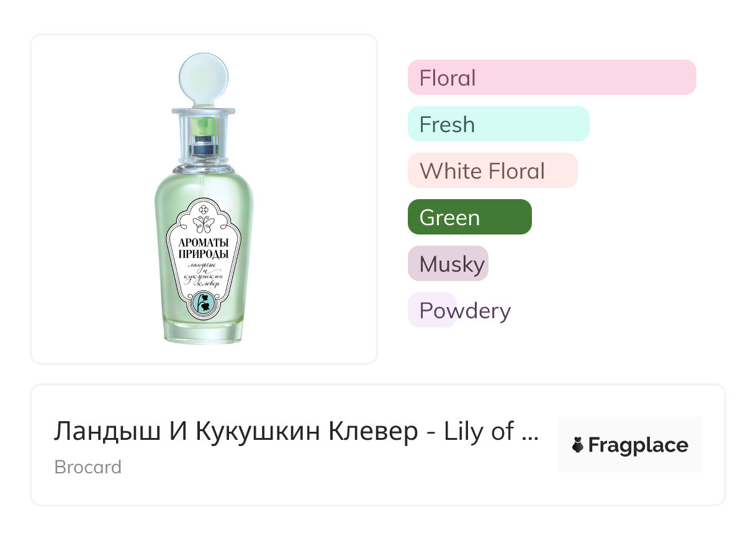The height and width of the screenshot is (536, 756).
Task: Pick the Musky accord bar
Action: coord(448,264)
